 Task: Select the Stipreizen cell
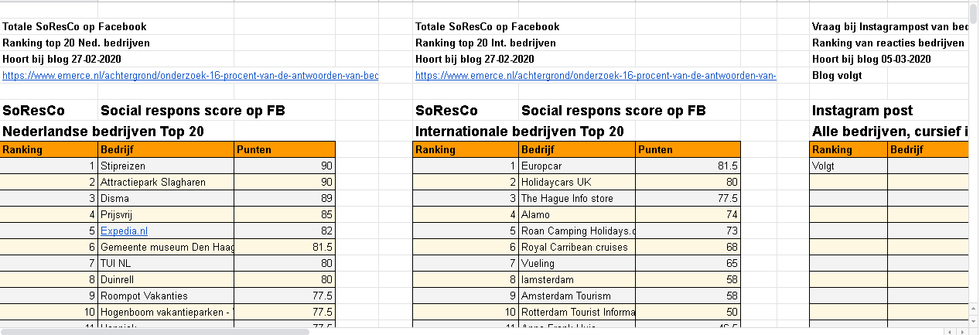tap(166, 166)
